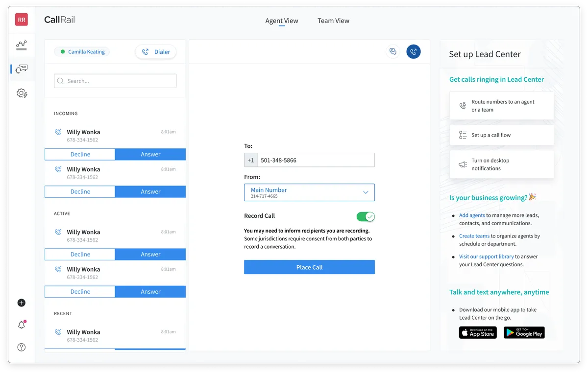This screenshot has height=373, width=588.
Task: Answer the first call under ACTIVE
Action: [x=150, y=254]
